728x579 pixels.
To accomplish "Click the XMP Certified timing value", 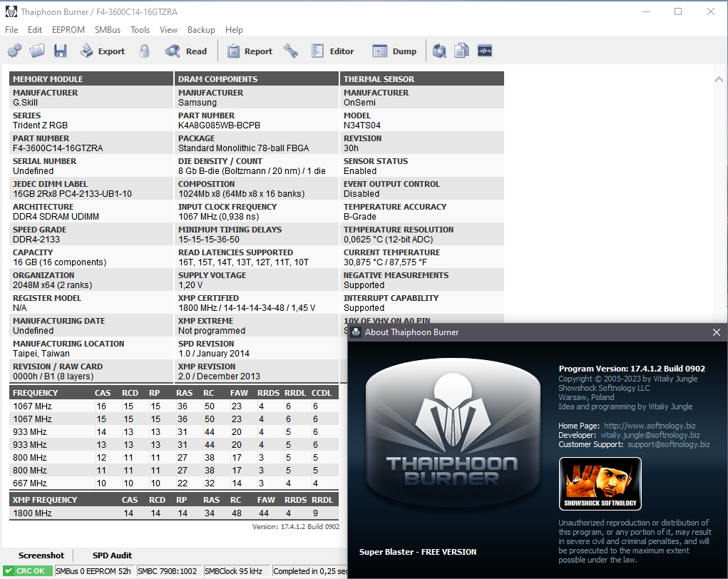I will point(247,308).
